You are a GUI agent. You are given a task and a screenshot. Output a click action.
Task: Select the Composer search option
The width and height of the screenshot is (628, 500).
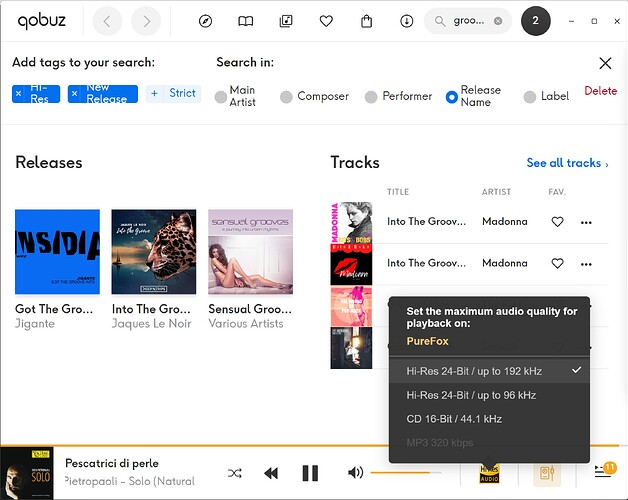[x=286, y=97]
